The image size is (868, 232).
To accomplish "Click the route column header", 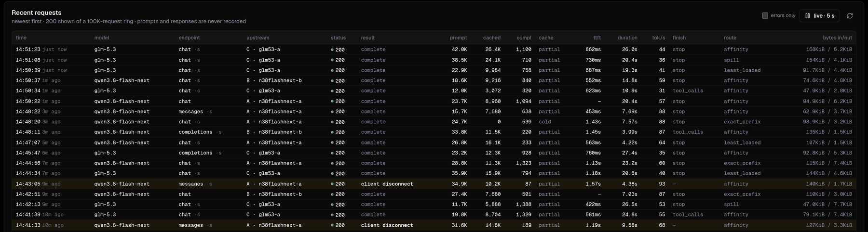I will click(730, 38).
